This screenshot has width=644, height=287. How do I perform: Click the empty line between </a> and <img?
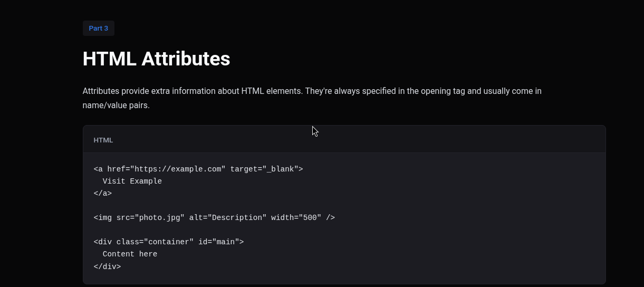point(211,206)
